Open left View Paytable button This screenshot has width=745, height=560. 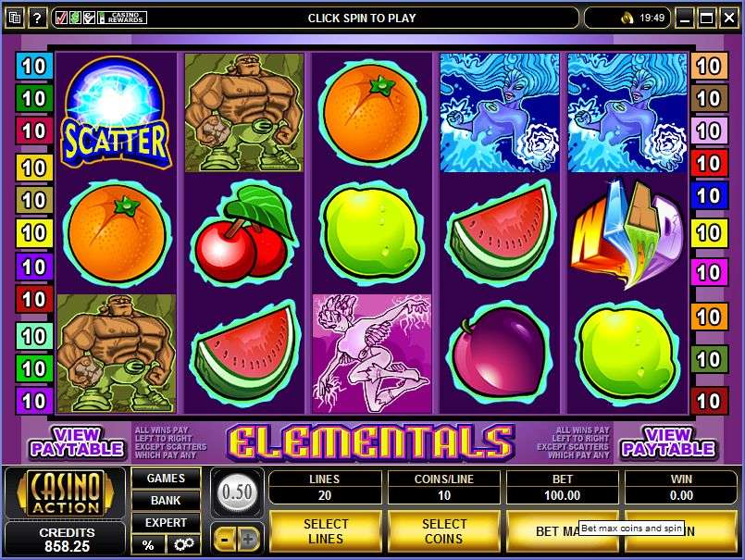(77, 442)
